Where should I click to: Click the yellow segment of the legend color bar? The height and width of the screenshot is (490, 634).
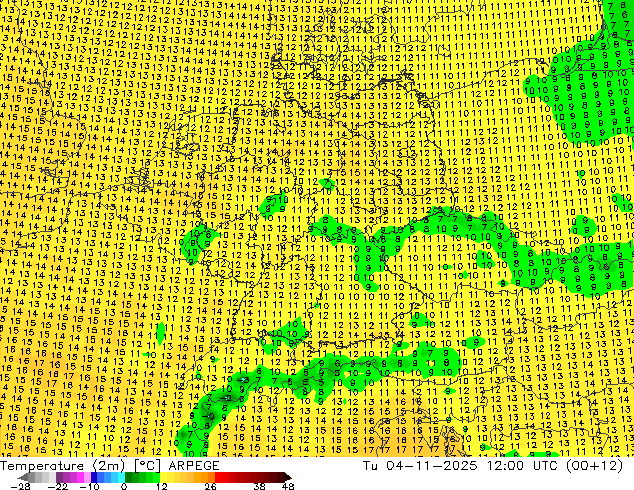167,477
